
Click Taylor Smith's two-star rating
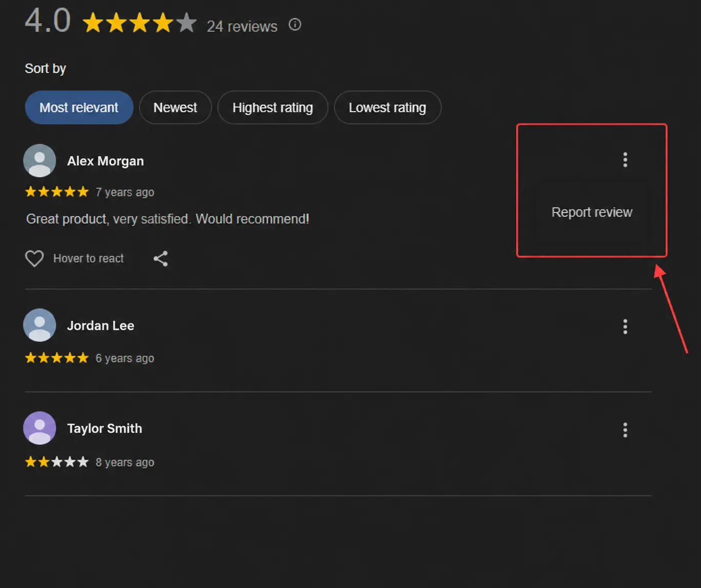pos(57,462)
